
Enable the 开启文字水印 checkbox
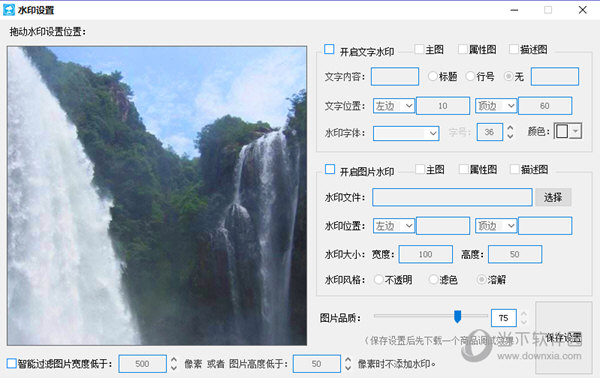pos(329,49)
